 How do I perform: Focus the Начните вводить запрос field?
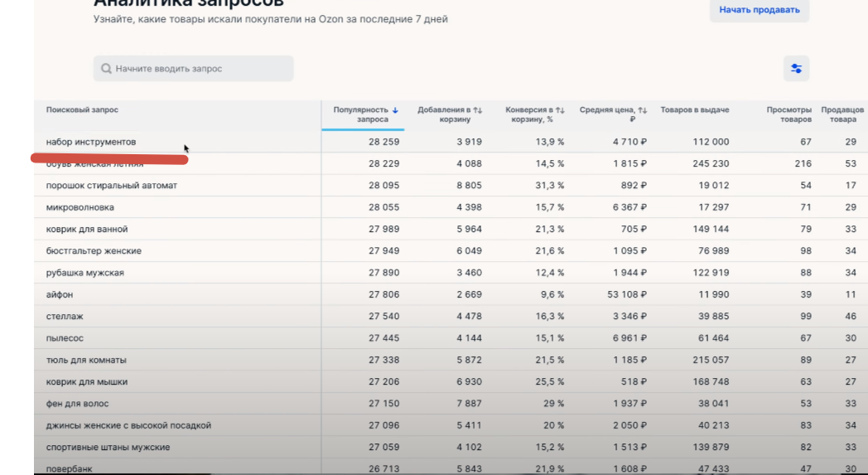pyautogui.click(x=193, y=69)
